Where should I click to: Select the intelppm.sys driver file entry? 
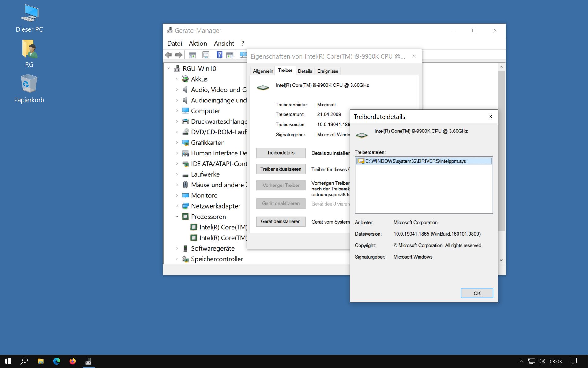[x=415, y=161]
